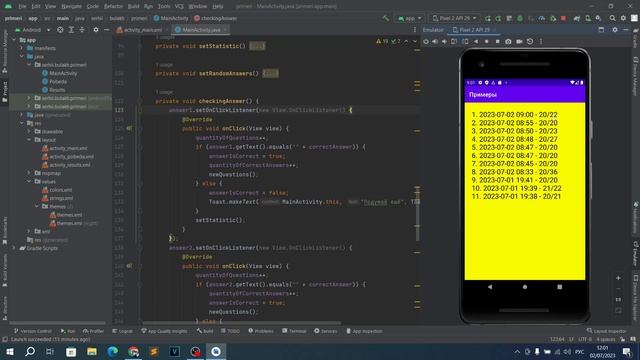Screen dimensions: 640x360
Task: Click the Make Project hammer icon
Action: click(386, 18)
